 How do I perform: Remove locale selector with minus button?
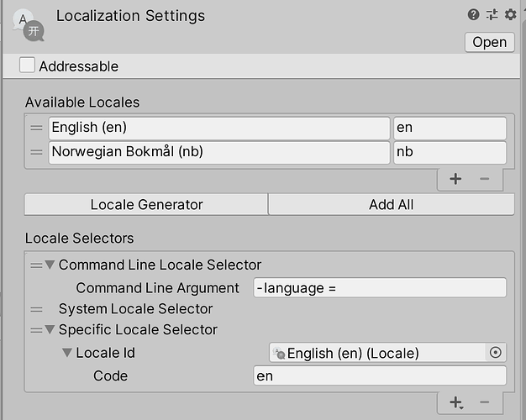(x=484, y=403)
